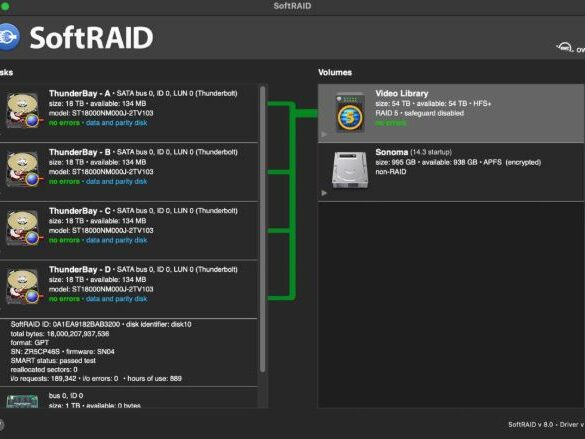
Task: Click the 'format: GPT' line
Action: pyautogui.click(x=29, y=342)
